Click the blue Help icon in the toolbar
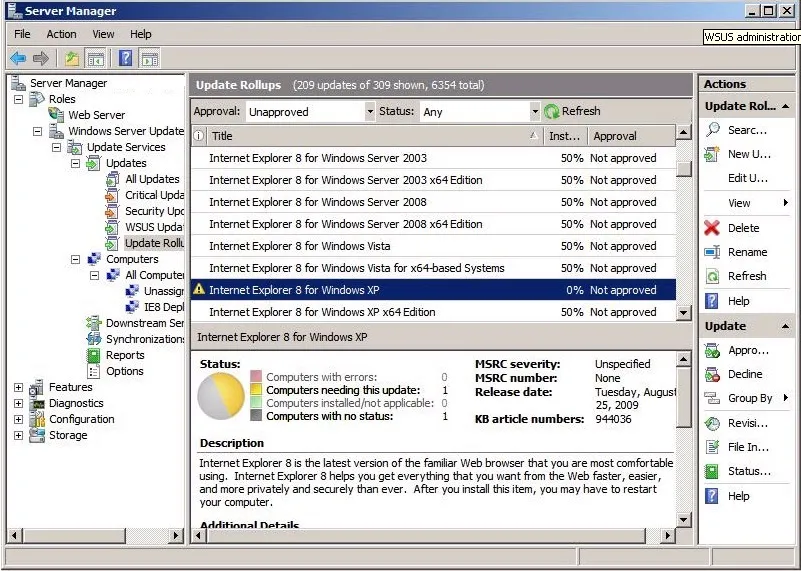Image resolution: width=801 pixels, height=571 pixels. pos(125,58)
